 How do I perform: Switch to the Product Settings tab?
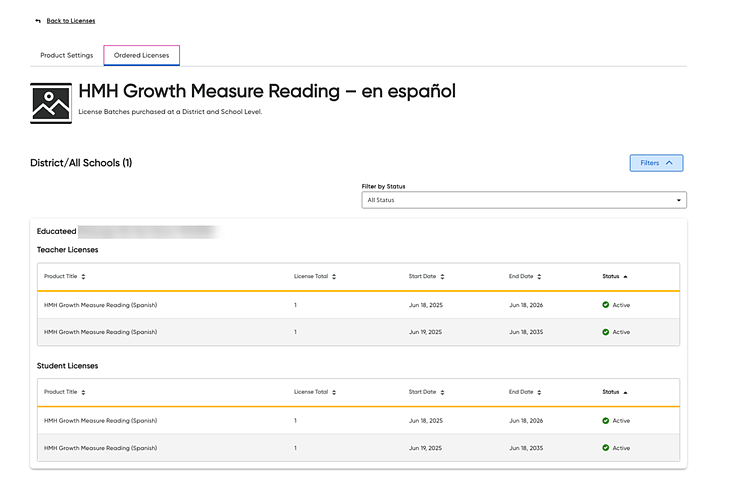coord(67,55)
